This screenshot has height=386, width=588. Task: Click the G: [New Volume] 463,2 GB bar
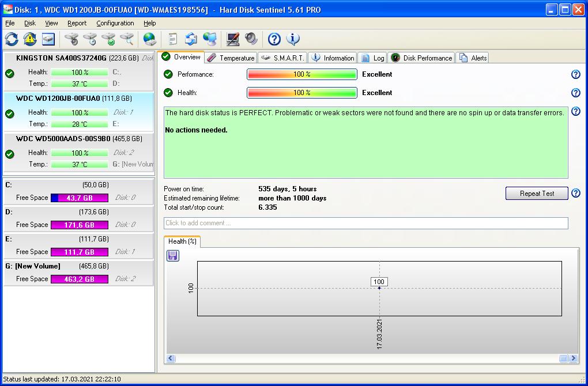pyautogui.click(x=80, y=279)
